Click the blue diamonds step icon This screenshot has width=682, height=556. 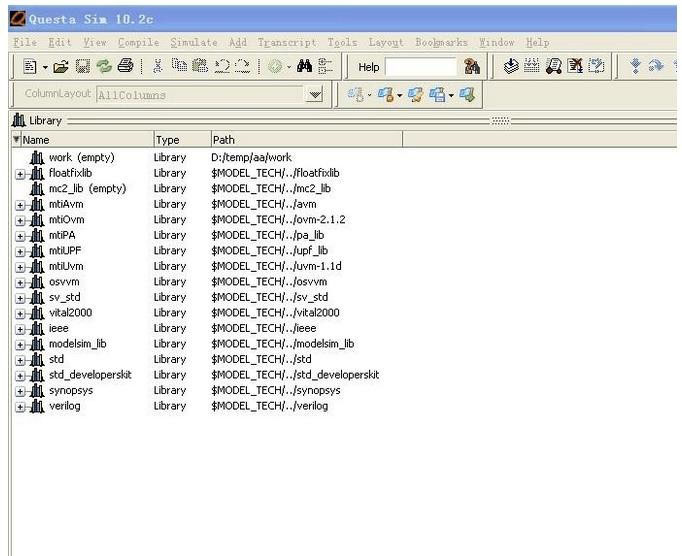[x=635, y=66]
